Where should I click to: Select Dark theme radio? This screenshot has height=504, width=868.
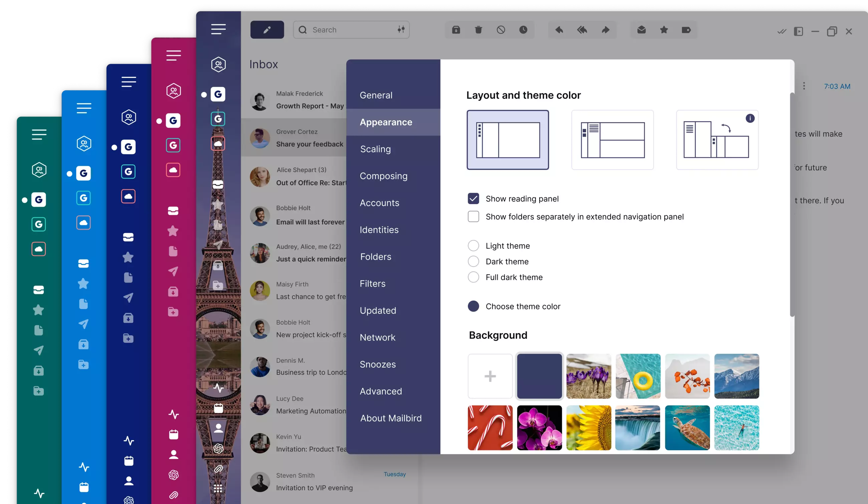473,262
